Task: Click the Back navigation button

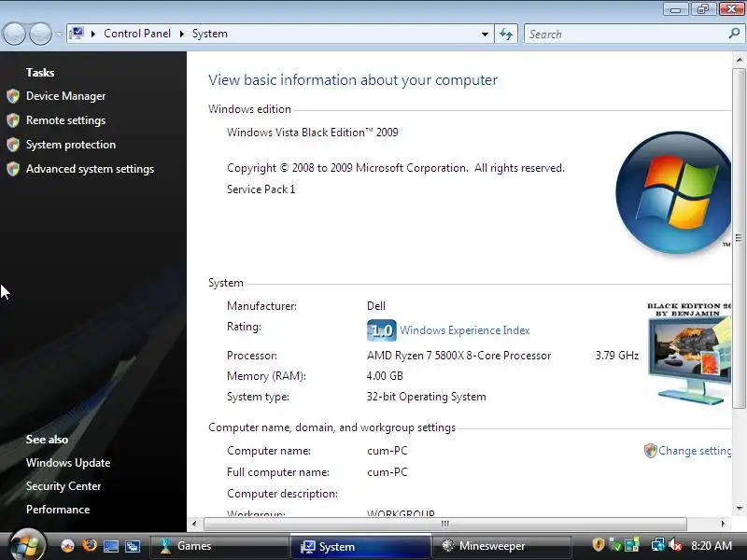Action: click(14, 35)
